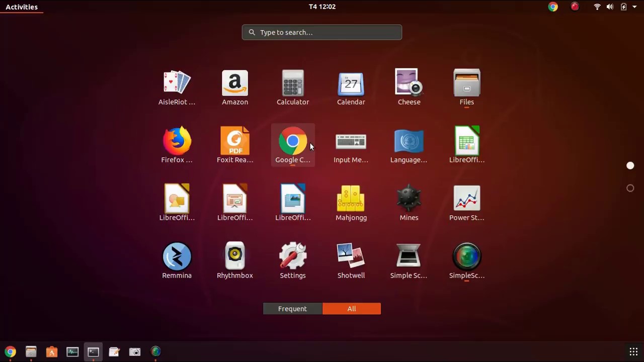Click the Activities button

(x=22, y=7)
